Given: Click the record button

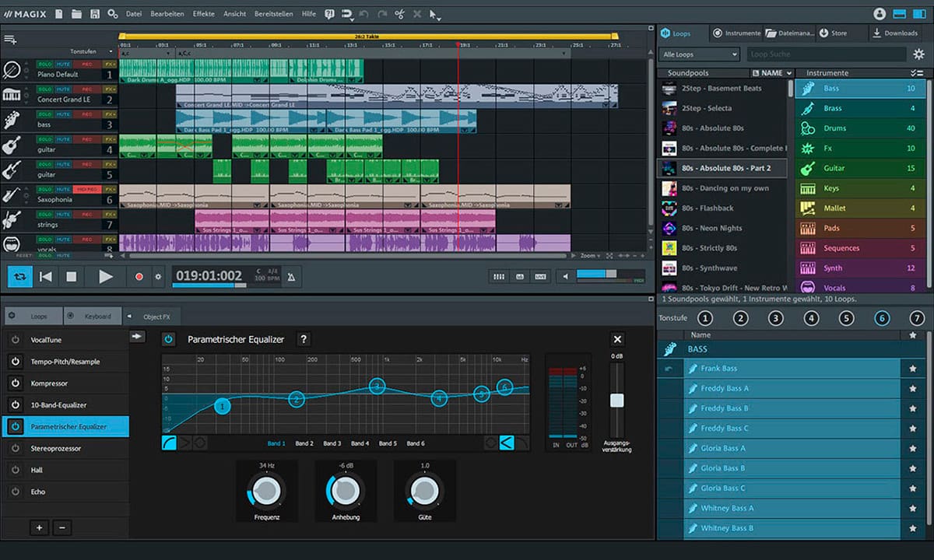Looking at the screenshot, I should (139, 276).
